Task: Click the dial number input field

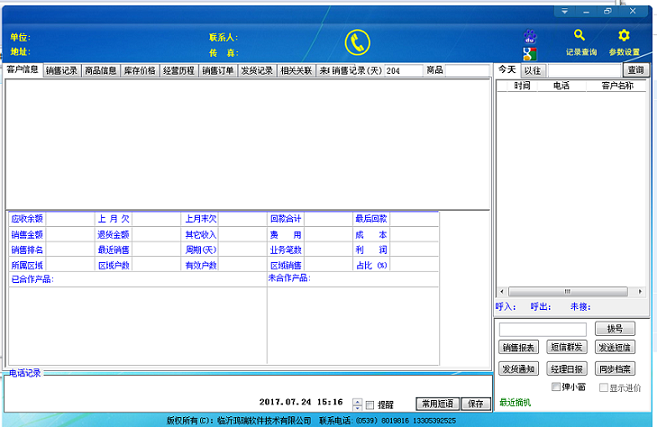Action: [542, 329]
